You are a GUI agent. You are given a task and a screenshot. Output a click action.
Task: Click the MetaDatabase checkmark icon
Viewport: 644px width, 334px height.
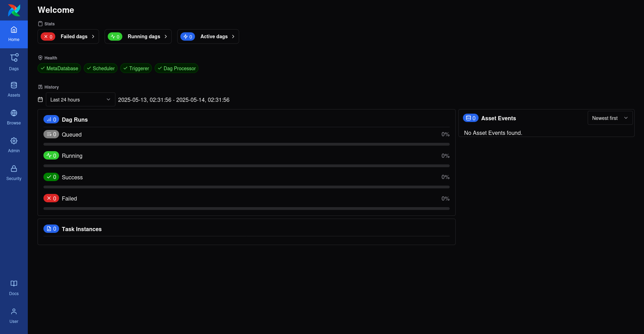[43, 68]
